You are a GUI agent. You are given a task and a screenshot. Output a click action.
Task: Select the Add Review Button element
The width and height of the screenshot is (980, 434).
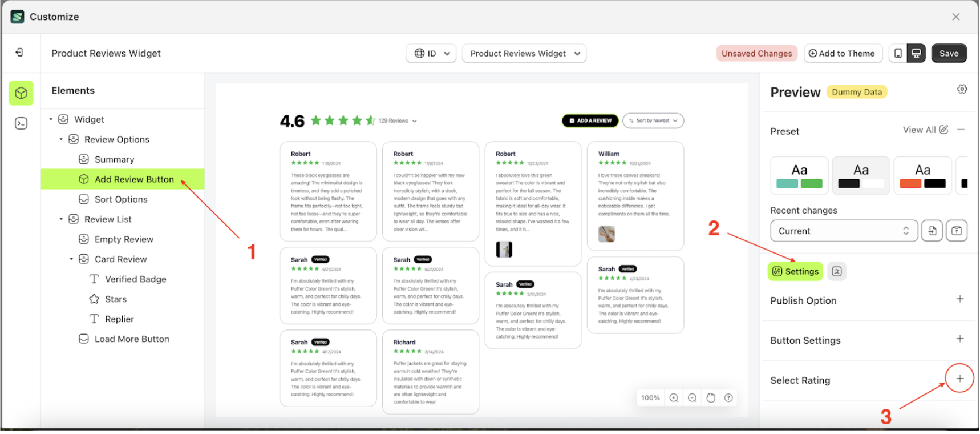tap(122, 179)
